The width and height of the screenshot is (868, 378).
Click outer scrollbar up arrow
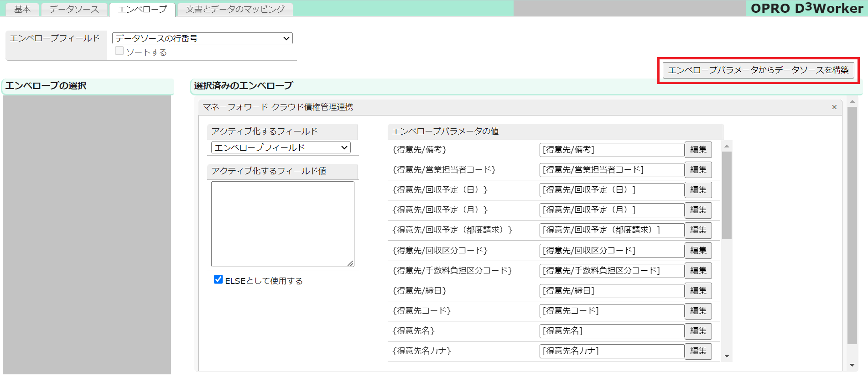(x=852, y=101)
